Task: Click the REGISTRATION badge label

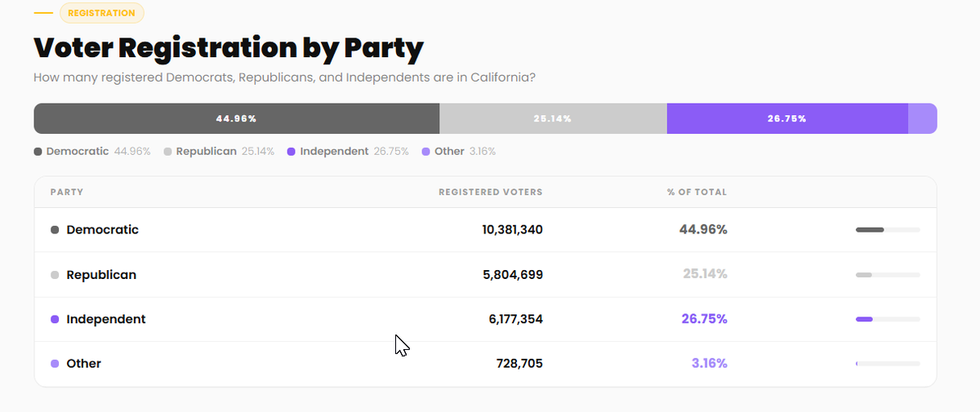Action: 102,13
